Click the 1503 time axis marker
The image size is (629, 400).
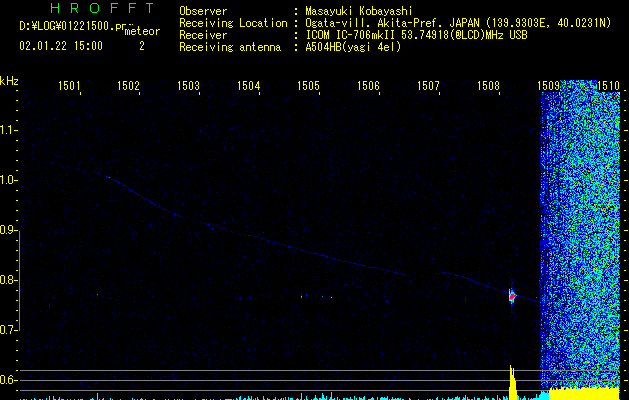point(189,85)
